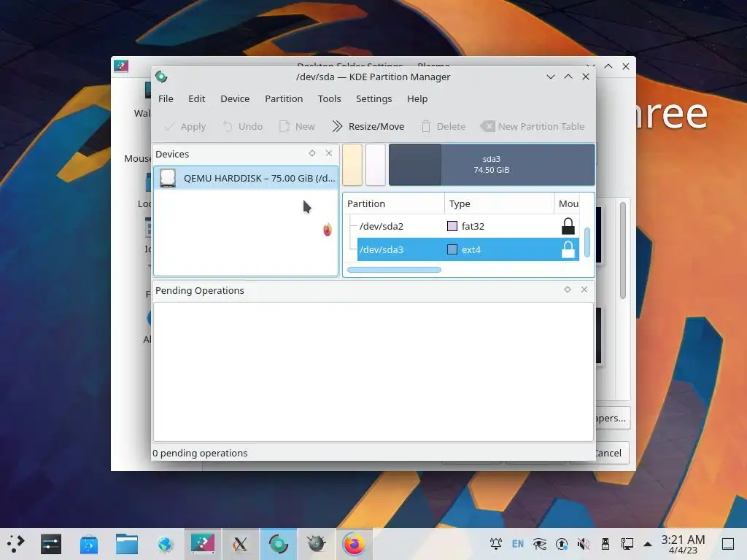
Task: Click the X application icon in taskbar
Action: coord(240,544)
